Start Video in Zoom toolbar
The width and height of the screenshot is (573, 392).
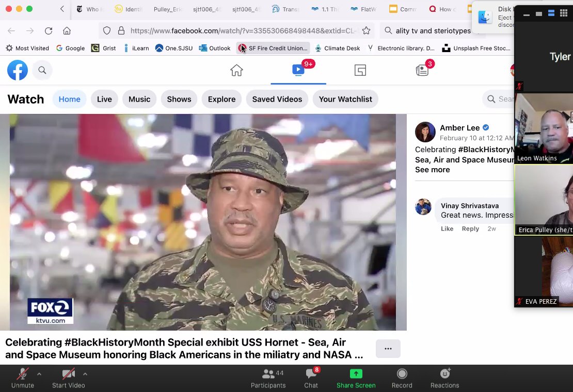68,379
